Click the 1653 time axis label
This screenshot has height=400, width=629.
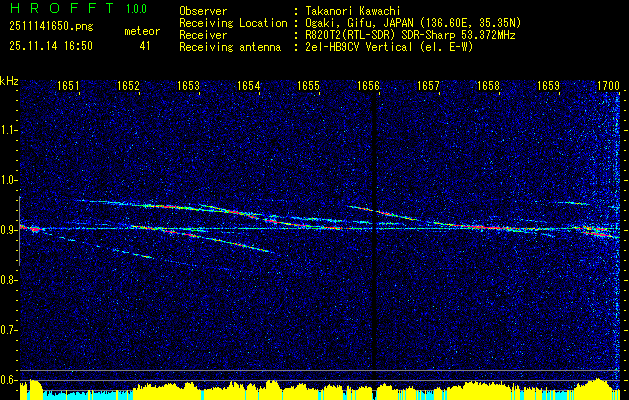click(188, 85)
